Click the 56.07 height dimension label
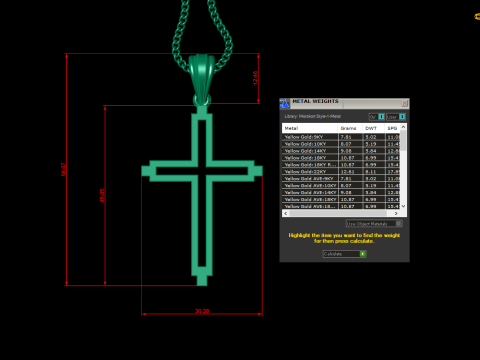This screenshot has height=360, width=480. 64,169
